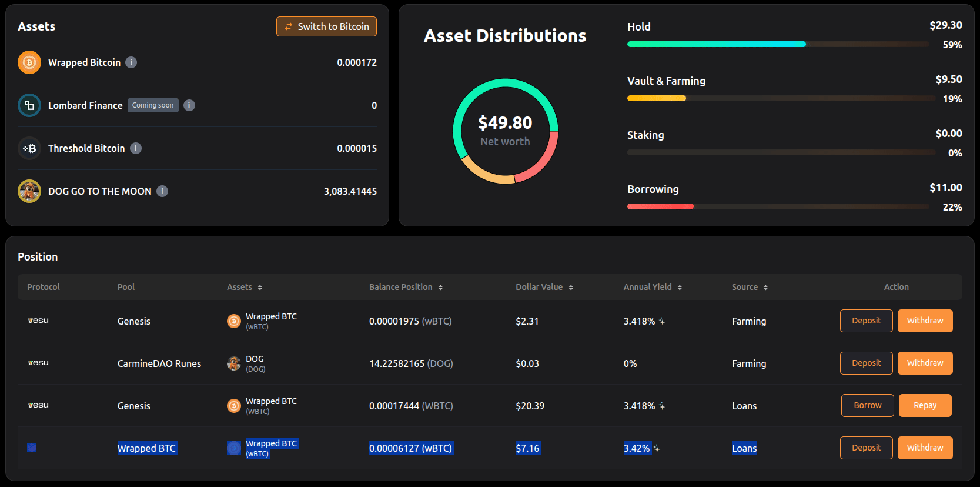Click the Vault & Farming yellow progress bar
Screen dimensions: 980x487
pos(657,98)
